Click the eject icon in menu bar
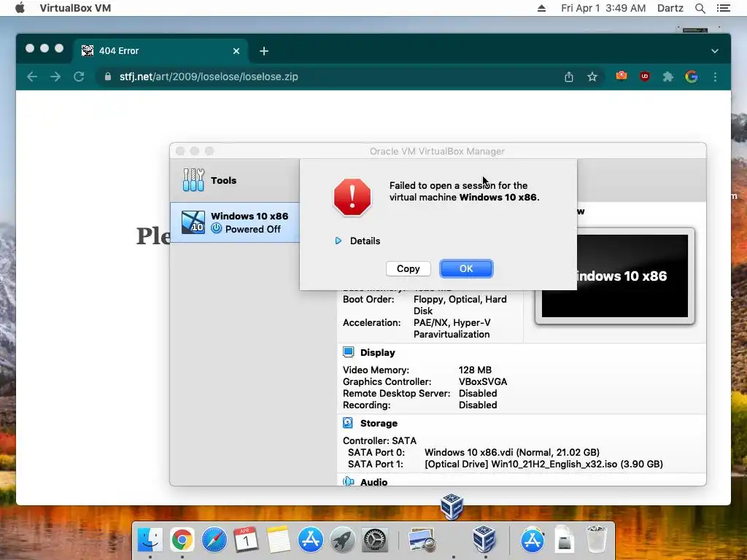The height and width of the screenshot is (560, 747). tap(542, 8)
